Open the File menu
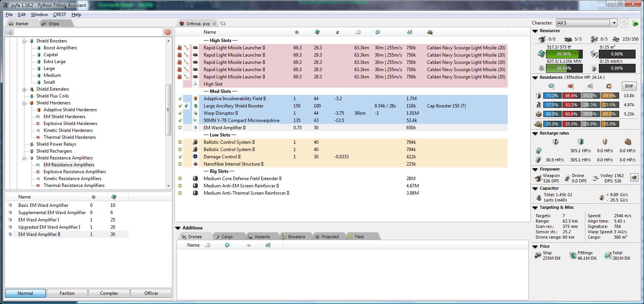 point(9,15)
